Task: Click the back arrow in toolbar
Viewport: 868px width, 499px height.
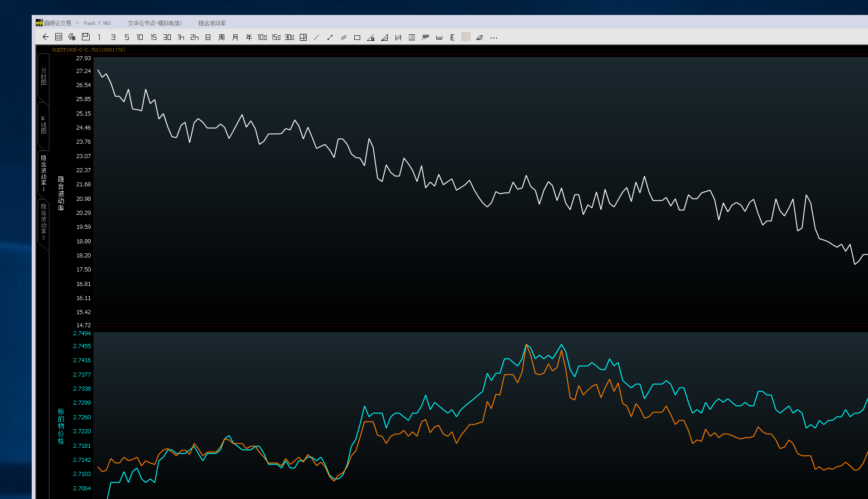Action: click(45, 37)
